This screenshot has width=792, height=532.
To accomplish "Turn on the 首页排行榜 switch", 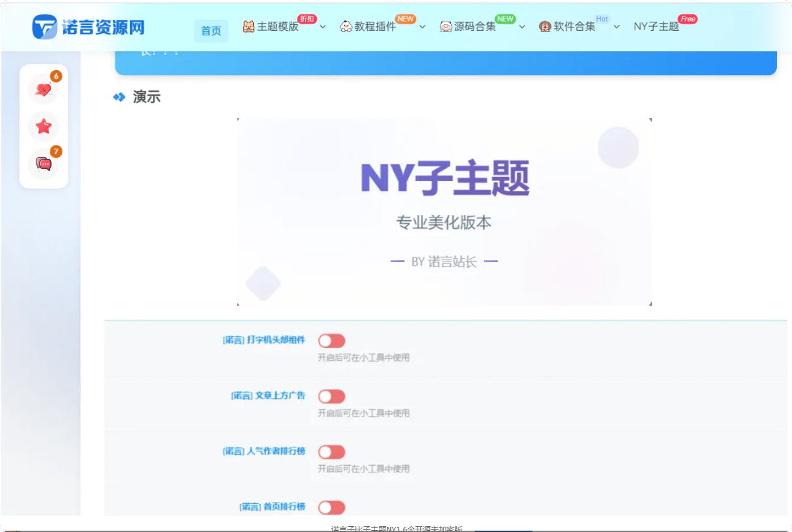I will [x=332, y=508].
